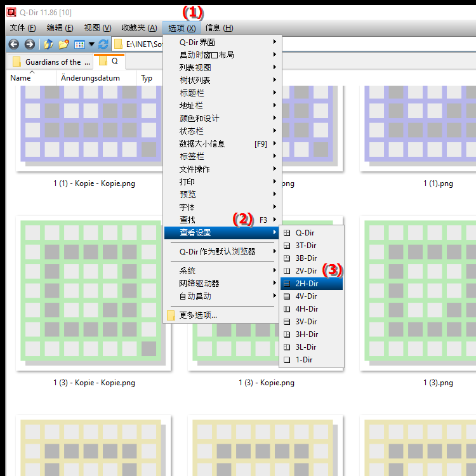476x476 pixels.
Task: Switch to Guardians of the ... tab
Action: [50, 62]
